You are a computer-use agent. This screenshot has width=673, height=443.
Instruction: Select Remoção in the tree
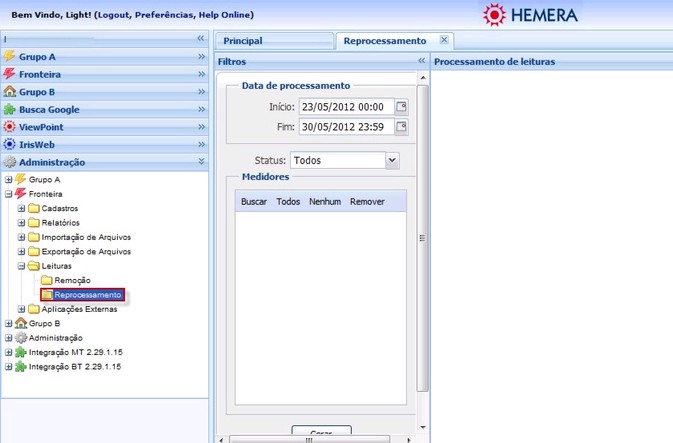72,281
